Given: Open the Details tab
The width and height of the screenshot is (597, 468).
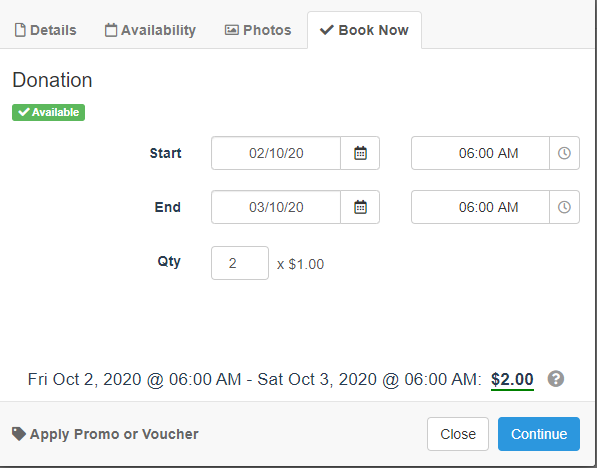Looking at the screenshot, I should pyautogui.click(x=45, y=30).
